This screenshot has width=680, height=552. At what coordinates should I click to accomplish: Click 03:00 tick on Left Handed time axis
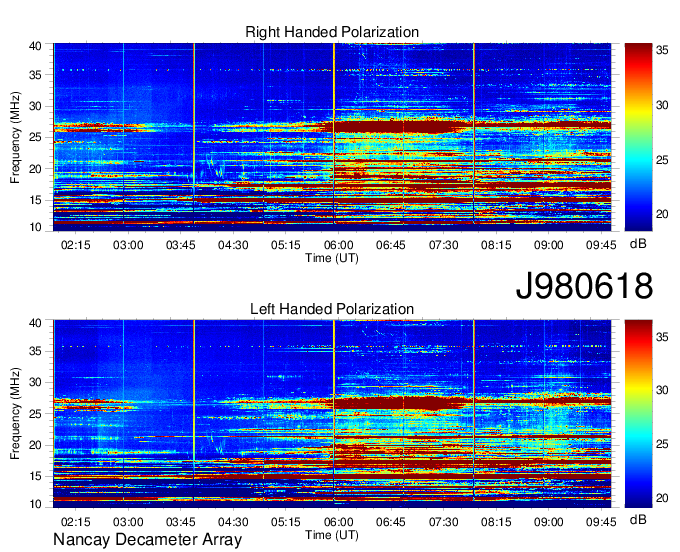pos(128,522)
